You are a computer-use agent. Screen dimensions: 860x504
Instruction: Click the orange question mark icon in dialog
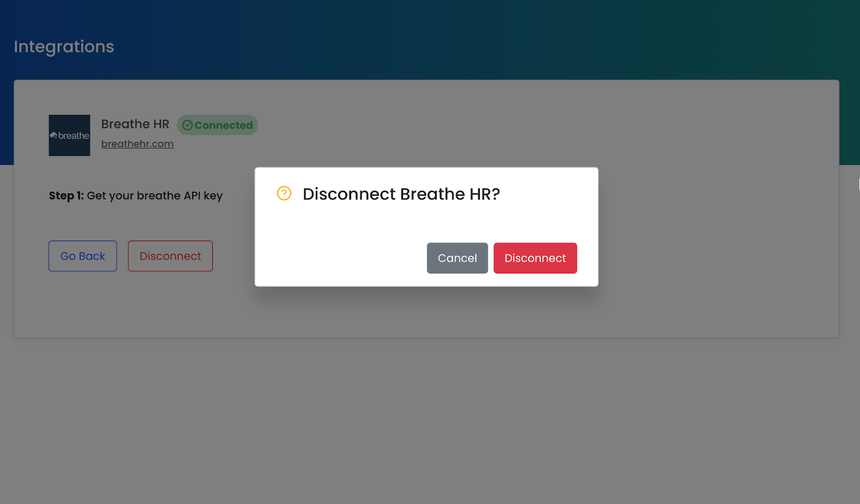[284, 193]
